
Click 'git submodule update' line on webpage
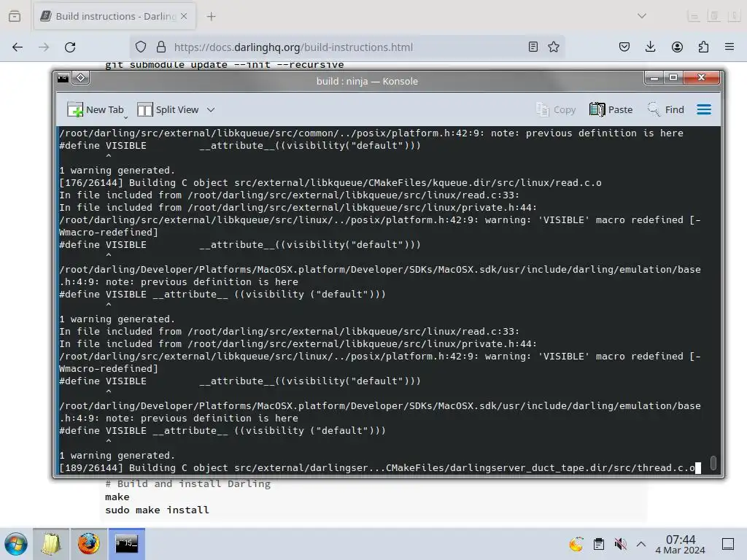point(225,65)
